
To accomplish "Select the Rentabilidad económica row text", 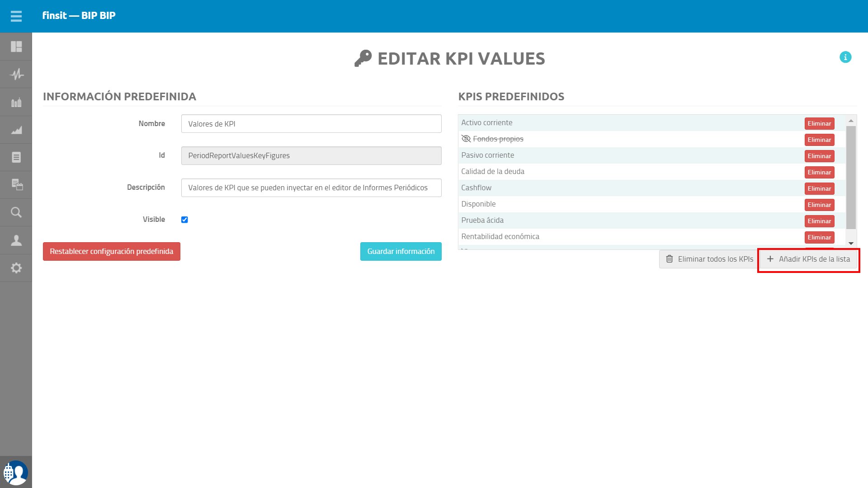I will (500, 236).
